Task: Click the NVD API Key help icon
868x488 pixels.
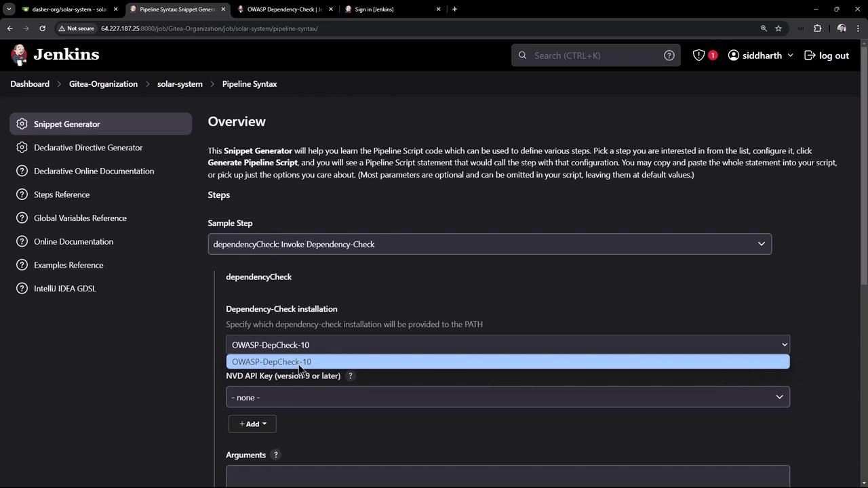Action: 351,376
